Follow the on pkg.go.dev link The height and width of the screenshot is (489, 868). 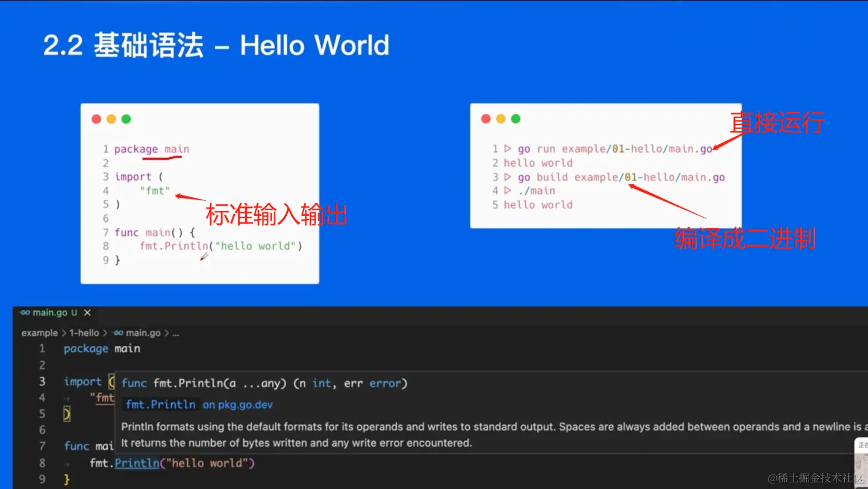pyautogui.click(x=237, y=404)
